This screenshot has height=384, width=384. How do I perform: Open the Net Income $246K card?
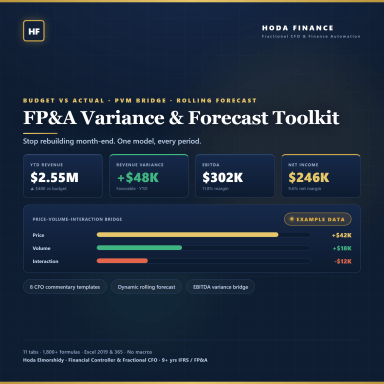coord(321,176)
